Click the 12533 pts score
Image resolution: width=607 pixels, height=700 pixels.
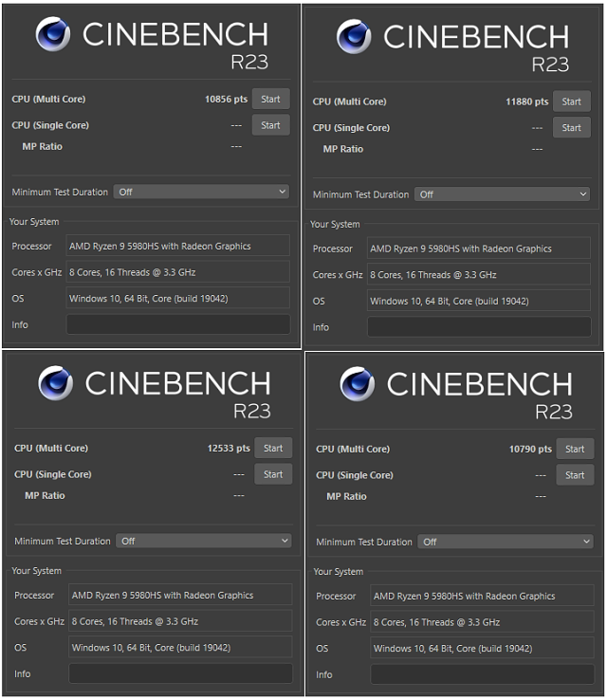(x=229, y=449)
